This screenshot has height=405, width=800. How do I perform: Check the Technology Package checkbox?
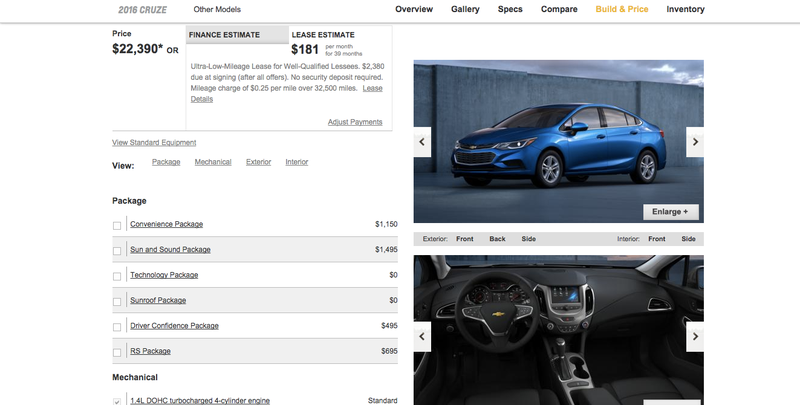(x=117, y=276)
